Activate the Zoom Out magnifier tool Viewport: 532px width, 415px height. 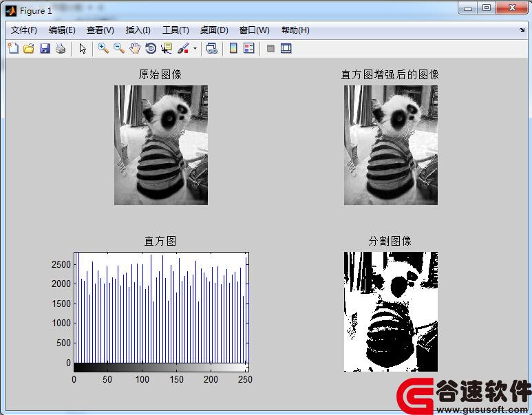click(x=119, y=48)
